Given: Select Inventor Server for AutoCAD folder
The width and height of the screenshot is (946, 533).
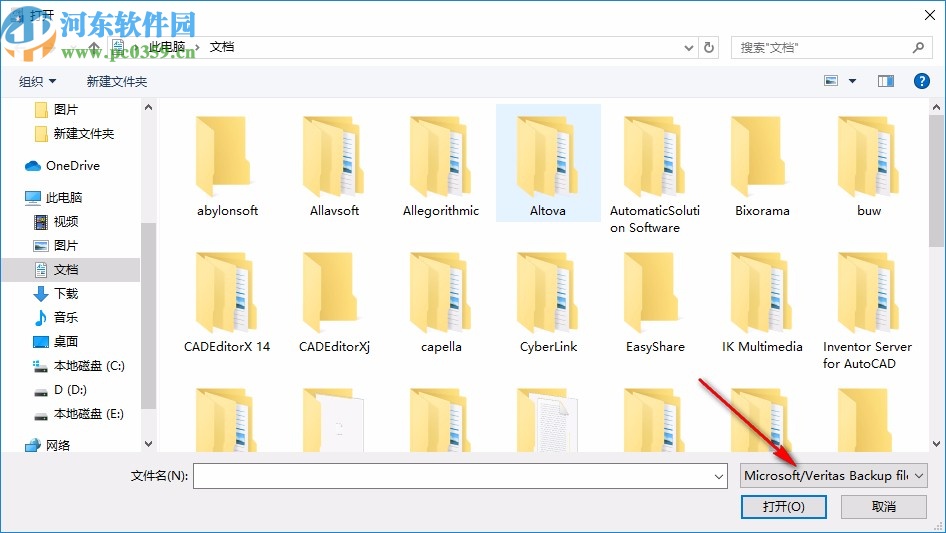Looking at the screenshot, I should pos(868,310).
